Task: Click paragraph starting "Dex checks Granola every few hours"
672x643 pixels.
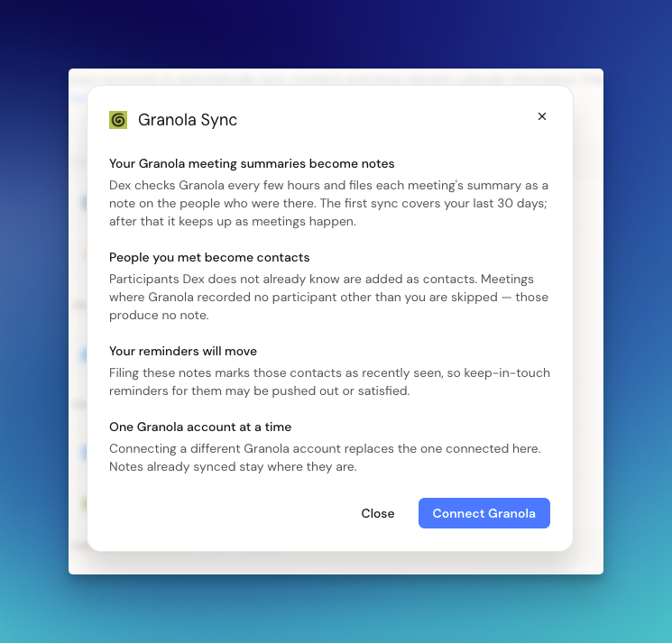Action: coord(328,204)
